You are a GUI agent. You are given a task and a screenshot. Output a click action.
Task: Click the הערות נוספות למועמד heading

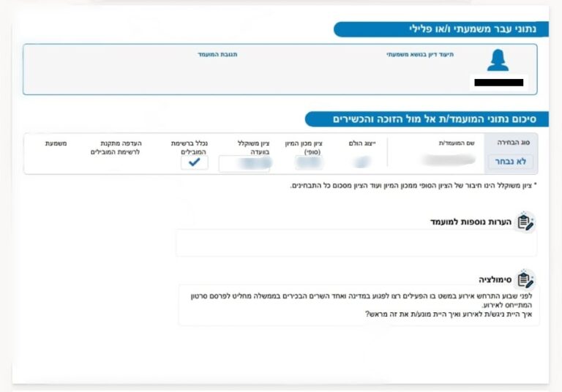coord(471,222)
